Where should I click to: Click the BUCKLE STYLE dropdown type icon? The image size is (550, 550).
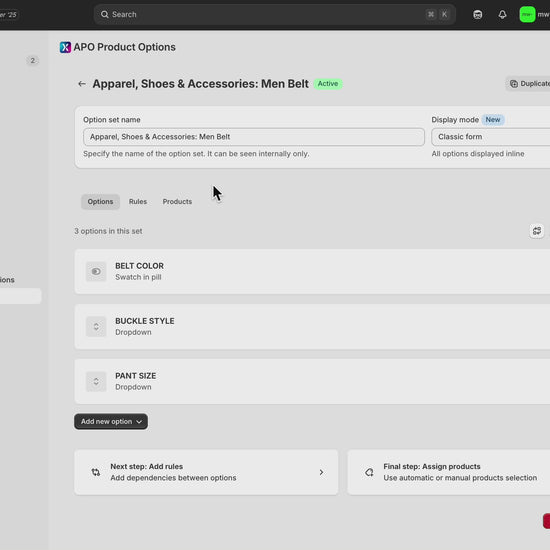[96, 327]
